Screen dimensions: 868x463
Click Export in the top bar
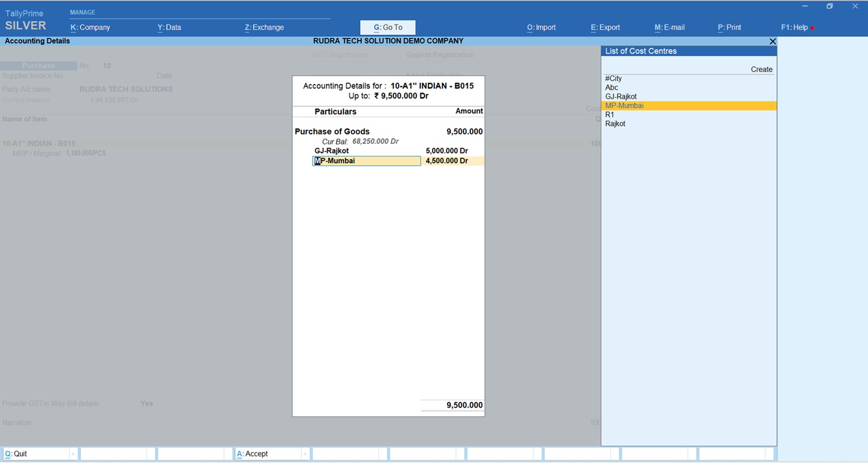(x=605, y=27)
